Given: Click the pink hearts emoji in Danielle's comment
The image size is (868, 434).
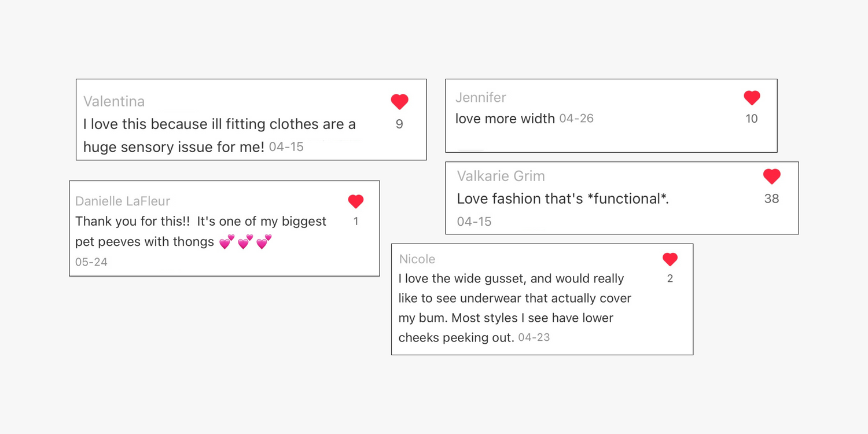Looking at the screenshot, I should click(x=245, y=242).
